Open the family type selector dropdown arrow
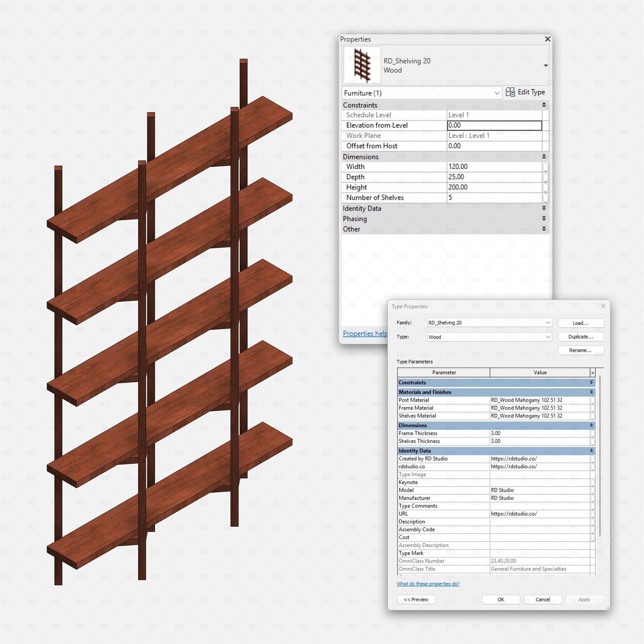This screenshot has height=644, width=644. tap(546, 65)
